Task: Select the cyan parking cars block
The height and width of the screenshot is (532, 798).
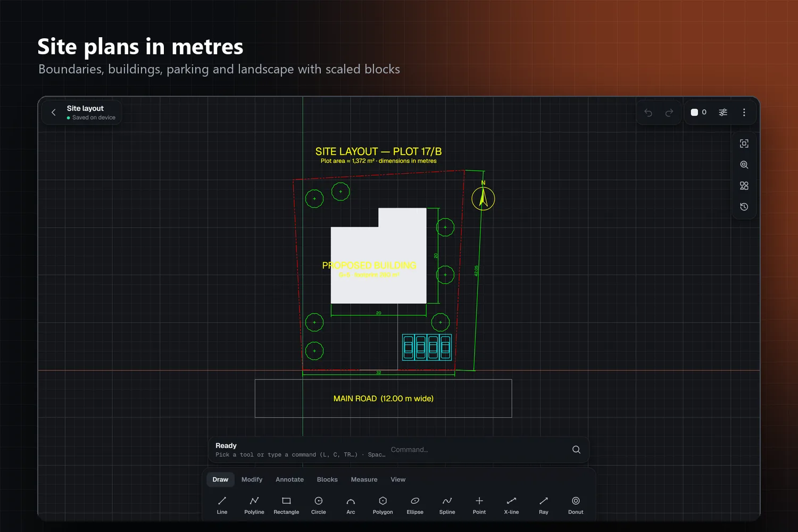Action: (427, 347)
